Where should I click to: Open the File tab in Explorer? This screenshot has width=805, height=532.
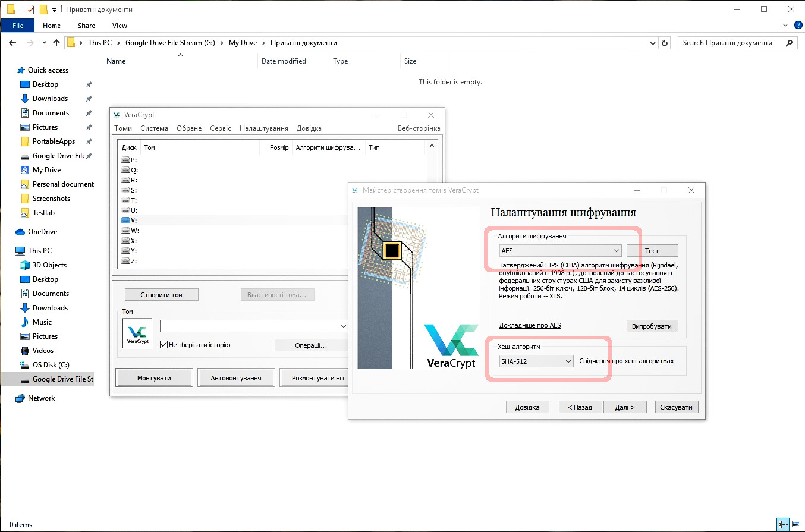tap(18, 26)
